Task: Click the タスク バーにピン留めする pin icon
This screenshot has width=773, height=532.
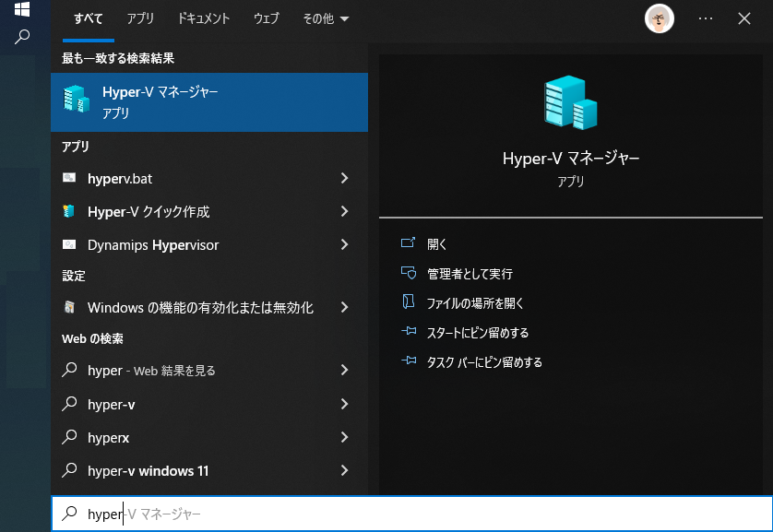Action: (409, 361)
